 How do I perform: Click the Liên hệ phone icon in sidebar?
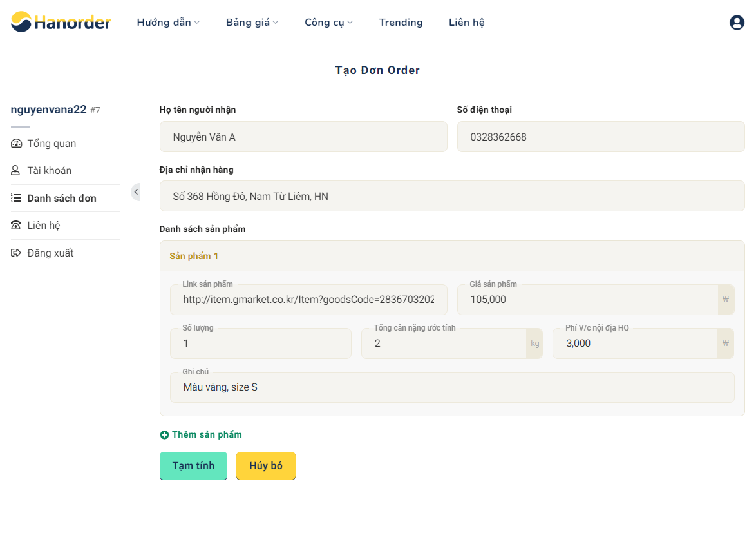pos(15,225)
